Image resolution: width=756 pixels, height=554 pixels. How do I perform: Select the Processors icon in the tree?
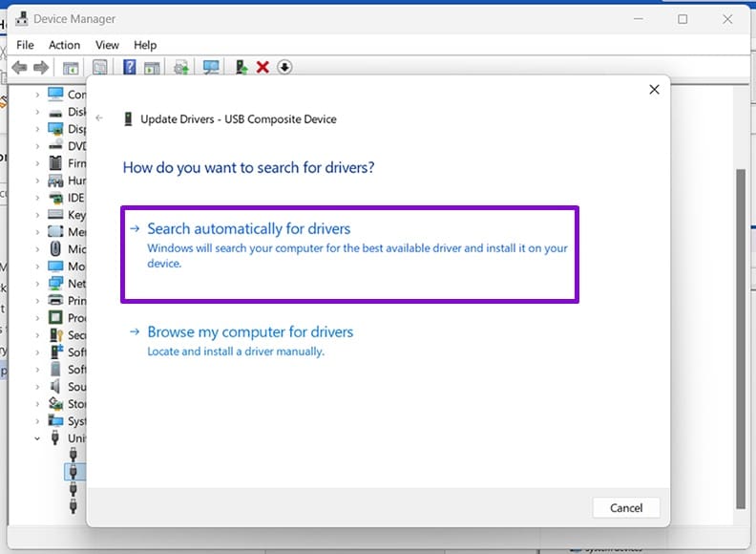[55, 317]
